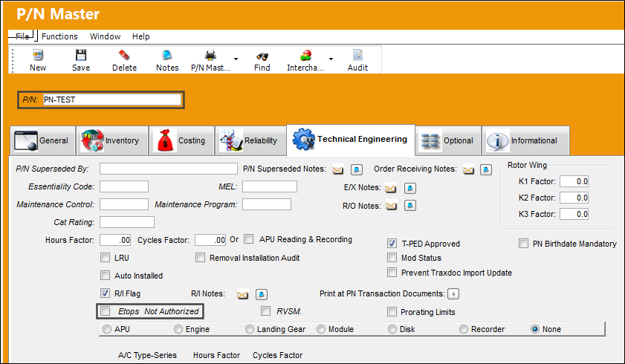Click Print at PN Transaction Documents button
Viewport: 625px width, 364px height.
coord(453,294)
